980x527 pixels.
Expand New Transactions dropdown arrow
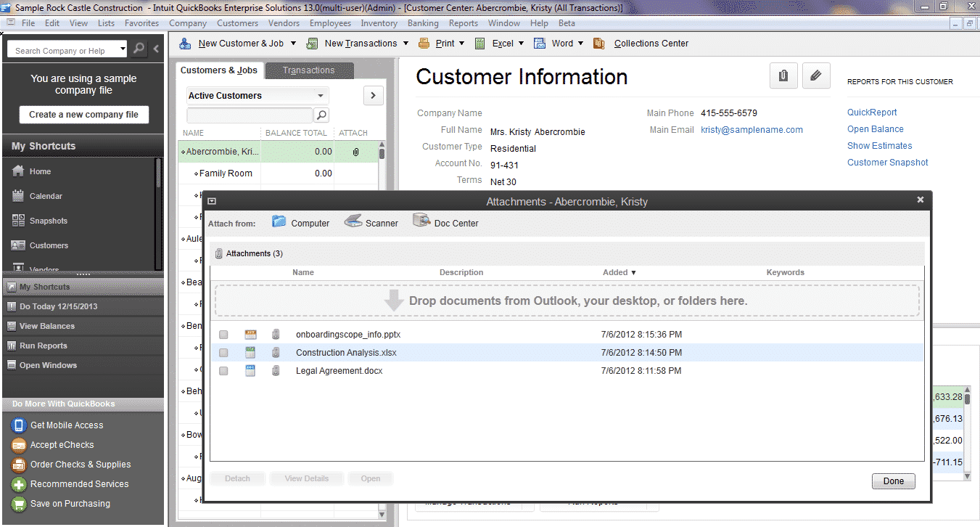(x=405, y=44)
